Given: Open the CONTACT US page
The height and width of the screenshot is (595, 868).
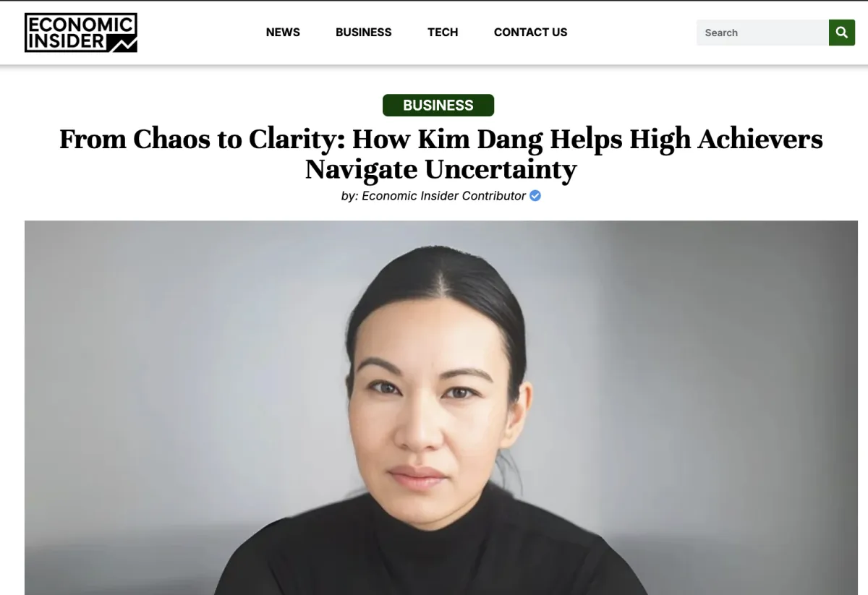Looking at the screenshot, I should tap(530, 33).
